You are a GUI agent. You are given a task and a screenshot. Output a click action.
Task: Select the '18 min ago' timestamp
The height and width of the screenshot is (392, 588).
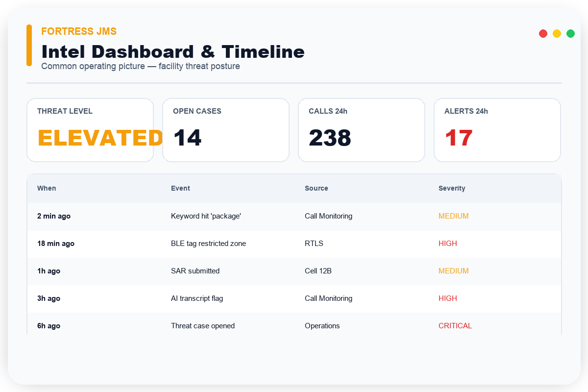[x=56, y=244]
